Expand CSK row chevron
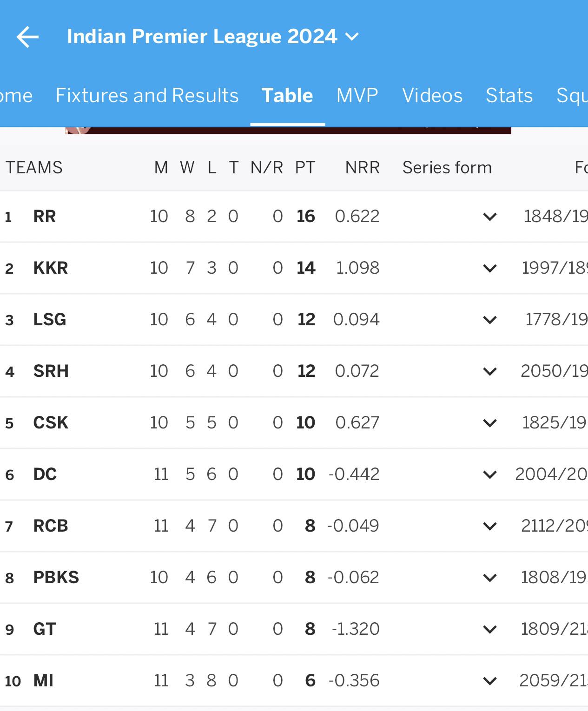The width and height of the screenshot is (588, 711). [490, 423]
